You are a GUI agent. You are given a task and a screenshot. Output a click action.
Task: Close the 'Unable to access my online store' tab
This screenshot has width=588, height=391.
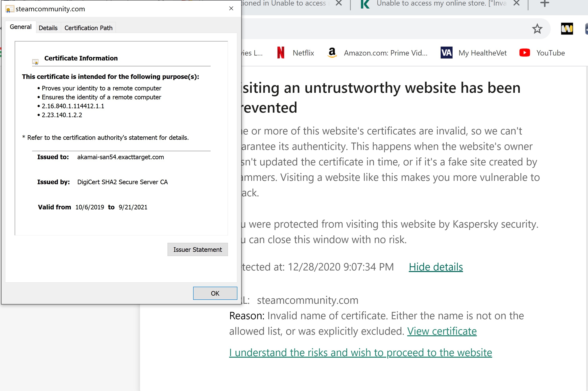(516, 4)
